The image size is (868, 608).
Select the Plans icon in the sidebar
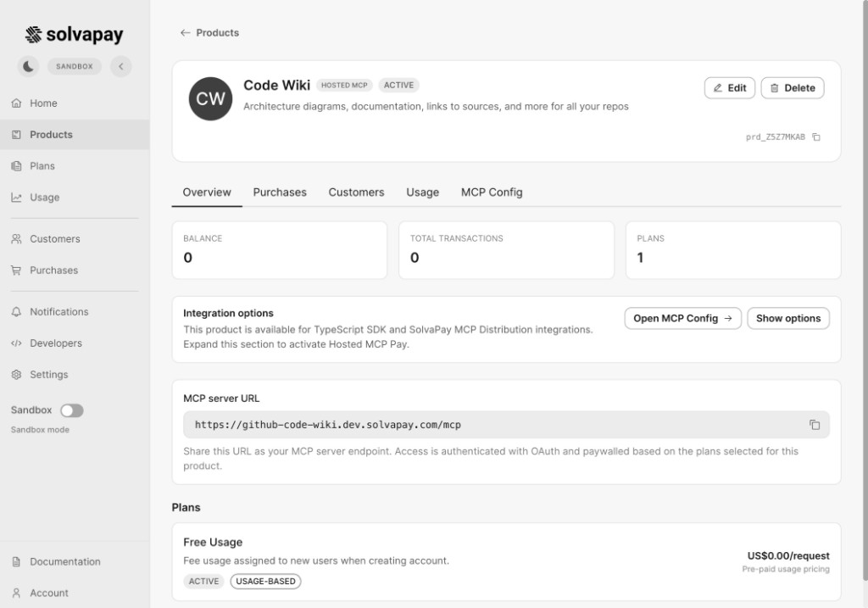(15, 165)
